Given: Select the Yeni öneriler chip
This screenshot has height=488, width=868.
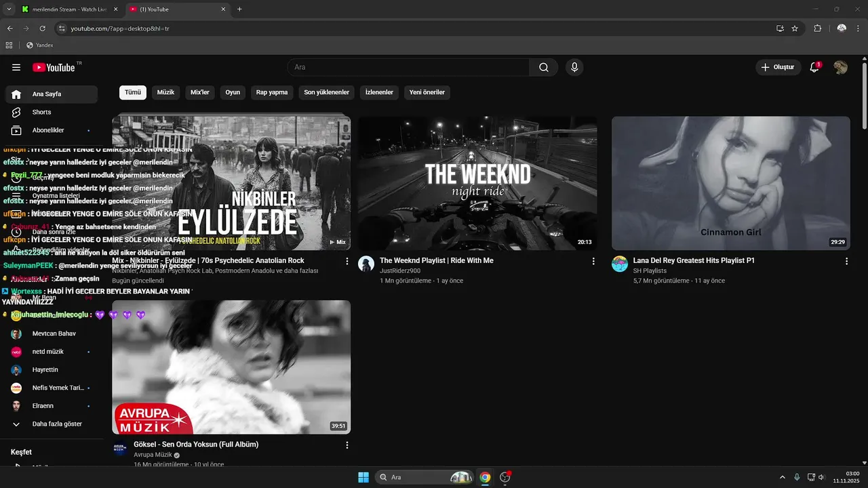Looking at the screenshot, I should [427, 92].
